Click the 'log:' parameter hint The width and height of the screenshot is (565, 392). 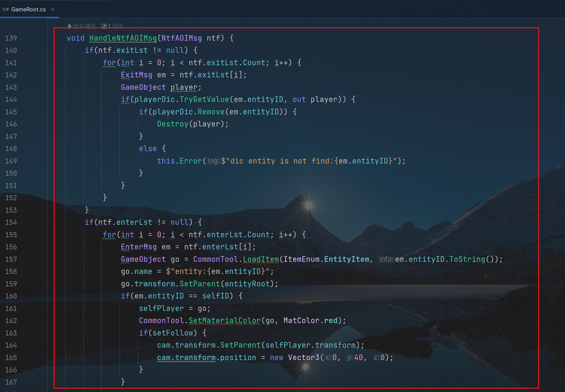213,161
